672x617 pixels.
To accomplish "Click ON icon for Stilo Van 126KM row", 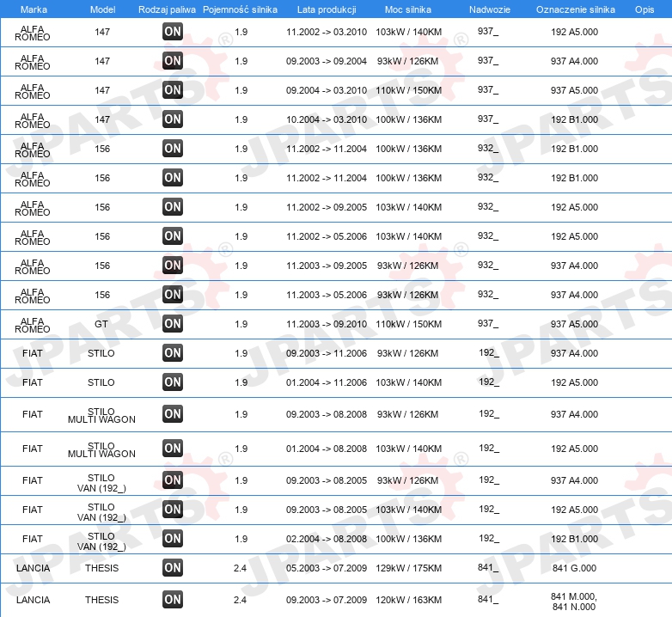I will click(x=173, y=480).
